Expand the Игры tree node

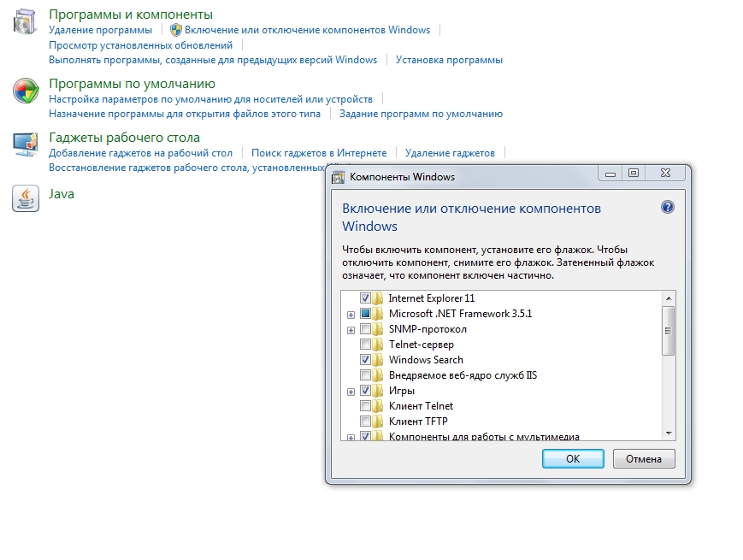[351, 392]
